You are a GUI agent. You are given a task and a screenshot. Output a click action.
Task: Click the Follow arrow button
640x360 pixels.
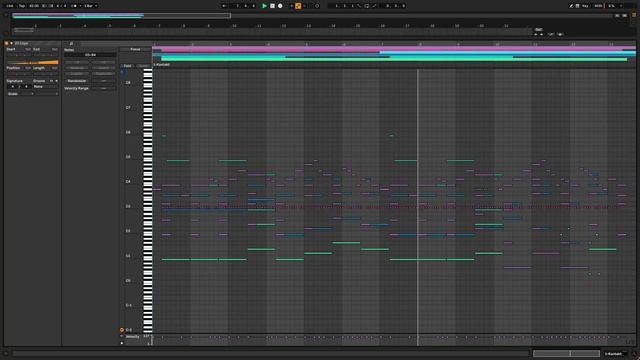[x=224, y=6]
